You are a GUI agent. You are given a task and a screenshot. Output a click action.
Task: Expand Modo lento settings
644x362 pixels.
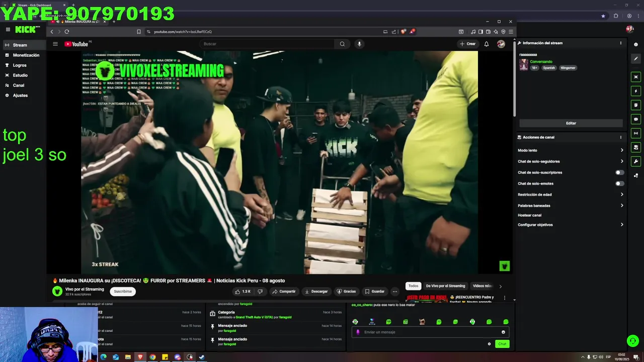pyautogui.click(x=571, y=150)
